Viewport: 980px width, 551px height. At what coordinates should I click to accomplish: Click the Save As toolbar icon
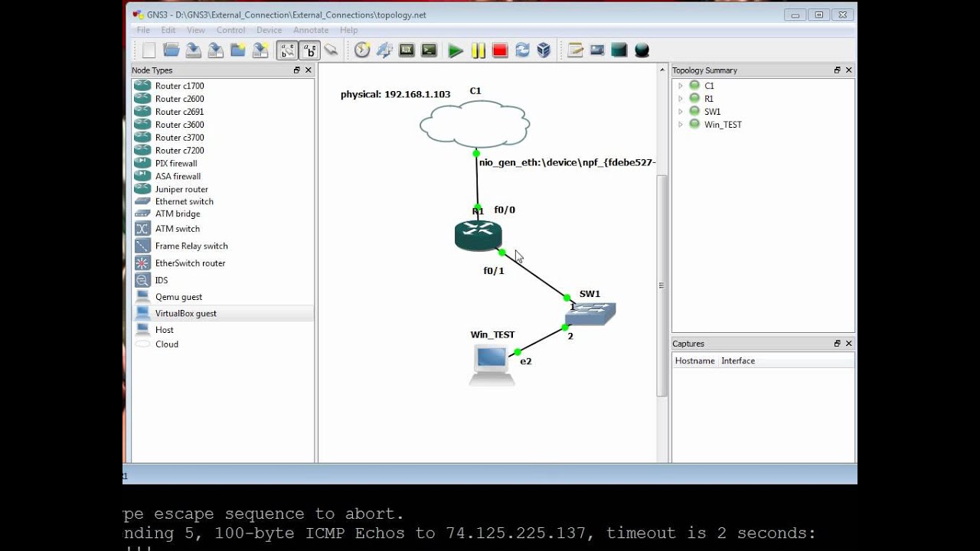pyautogui.click(x=216, y=51)
